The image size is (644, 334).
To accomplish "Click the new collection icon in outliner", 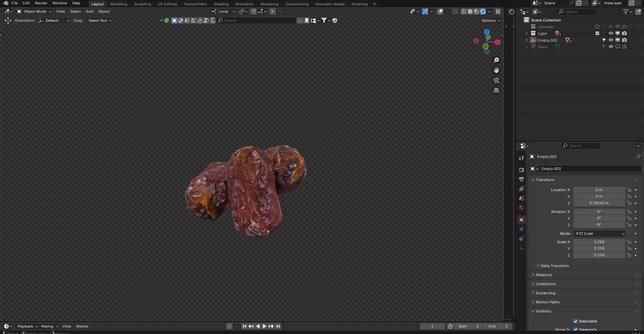I will [638, 12].
